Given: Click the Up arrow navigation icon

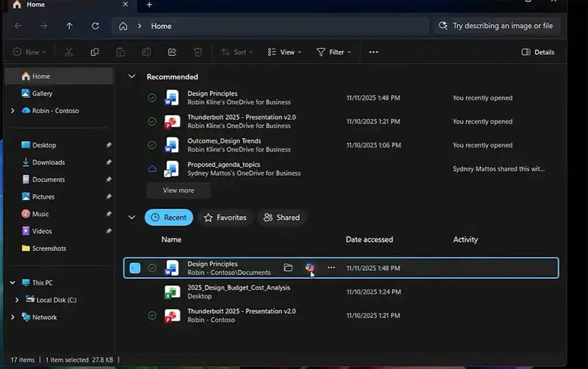Looking at the screenshot, I should pos(69,26).
